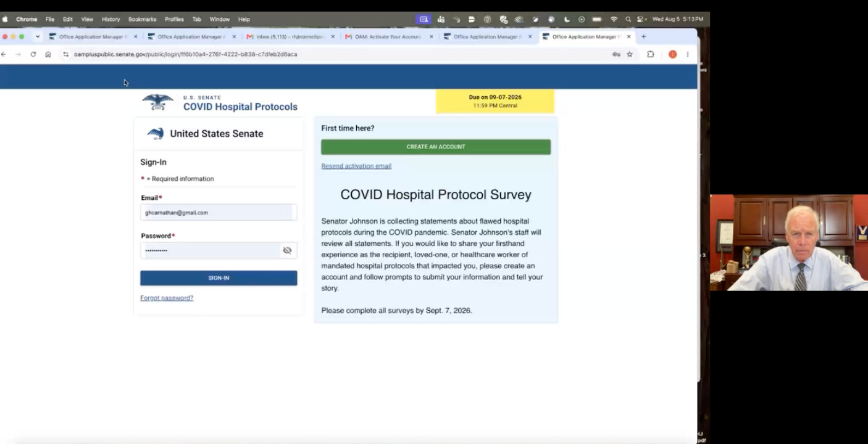Close the active Office Application Manager tab

pos(629,36)
